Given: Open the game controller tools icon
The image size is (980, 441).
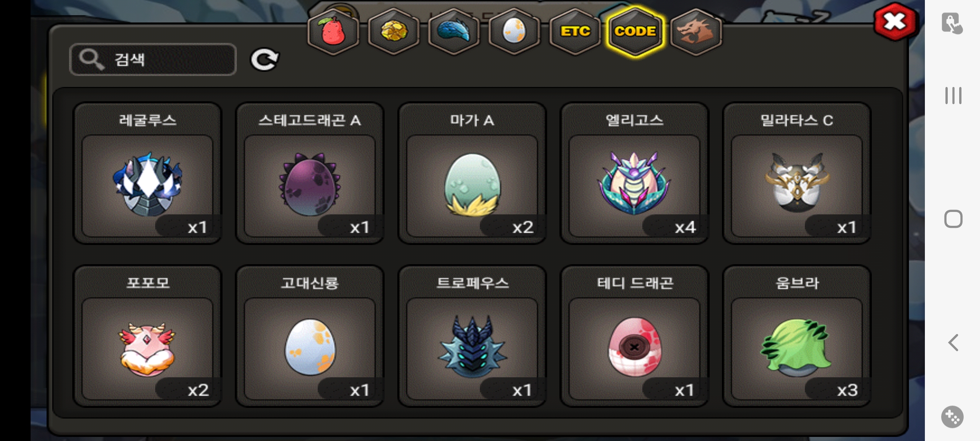Looking at the screenshot, I should 953,417.
